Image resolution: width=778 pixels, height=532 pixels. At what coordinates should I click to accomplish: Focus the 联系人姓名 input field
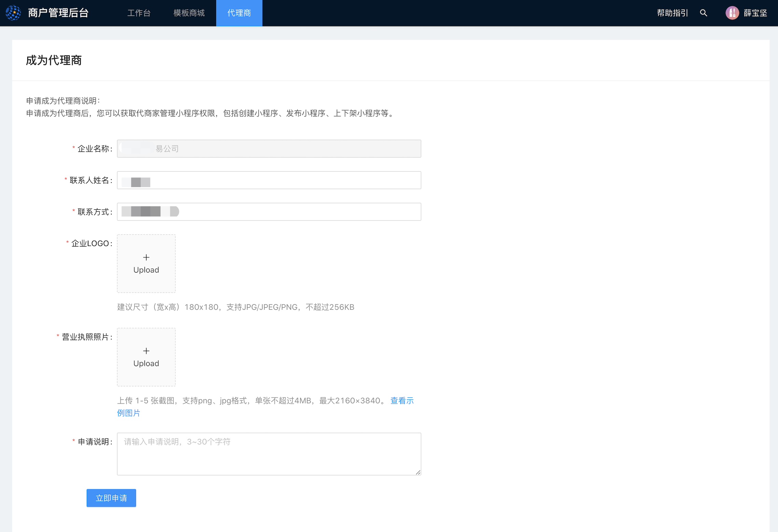[269, 180]
